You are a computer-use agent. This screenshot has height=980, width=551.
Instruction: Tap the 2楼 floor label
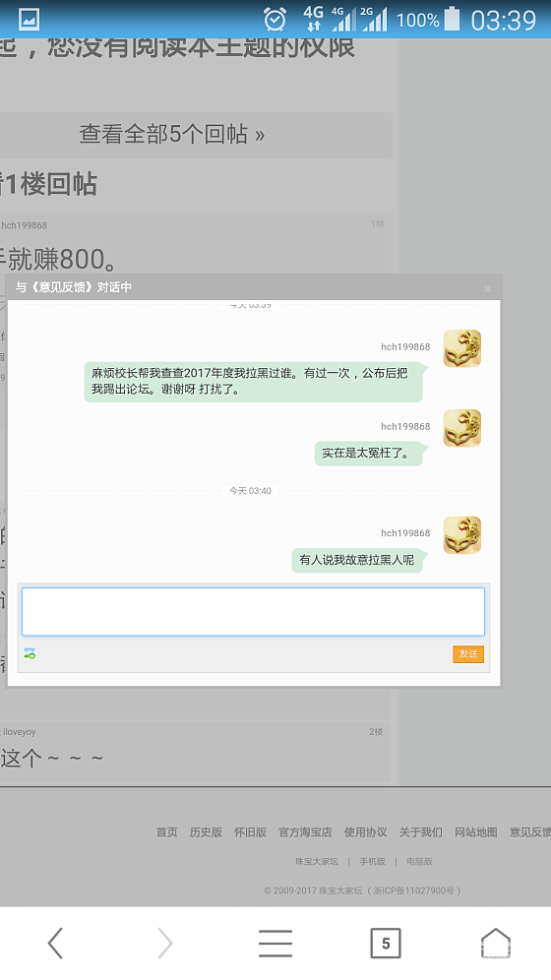point(376,731)
